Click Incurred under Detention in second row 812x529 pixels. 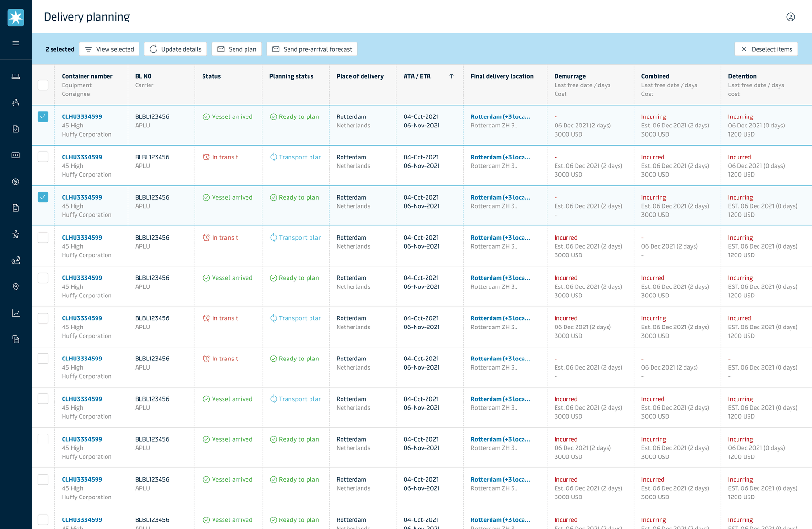point(739,157)
